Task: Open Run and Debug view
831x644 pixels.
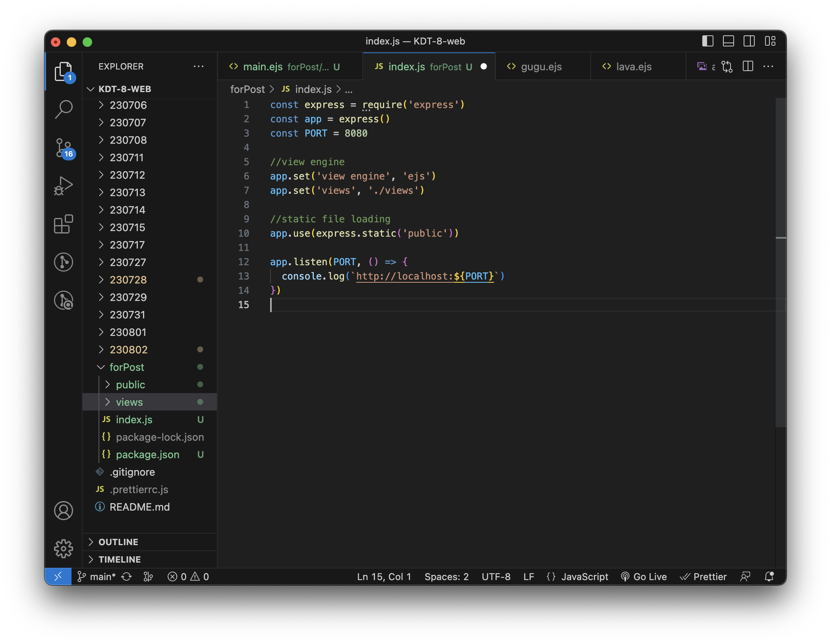Action: pyautogui.click(x=64, y=186)
